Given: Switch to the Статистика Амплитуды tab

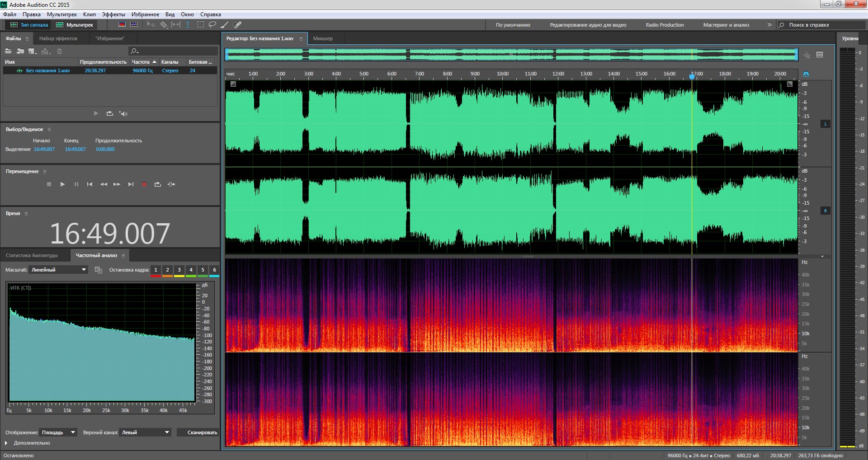Looking at the screenshot, I should click(x=32, y=255).
